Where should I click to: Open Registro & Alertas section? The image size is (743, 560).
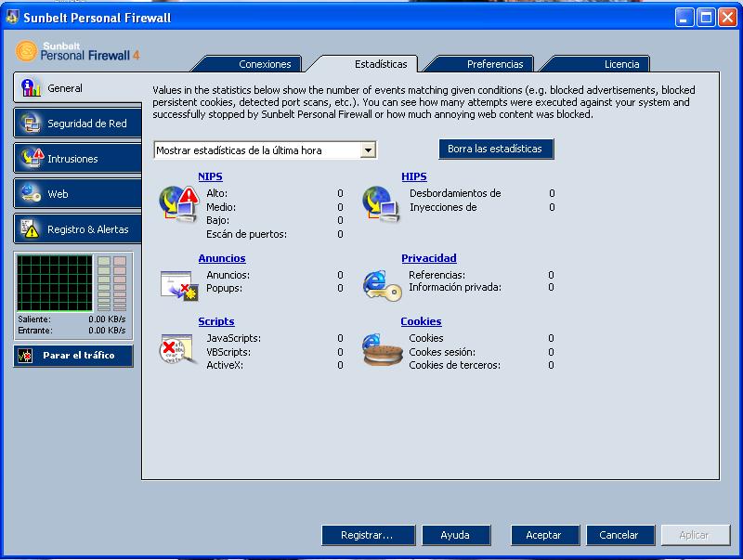point(78,228)
